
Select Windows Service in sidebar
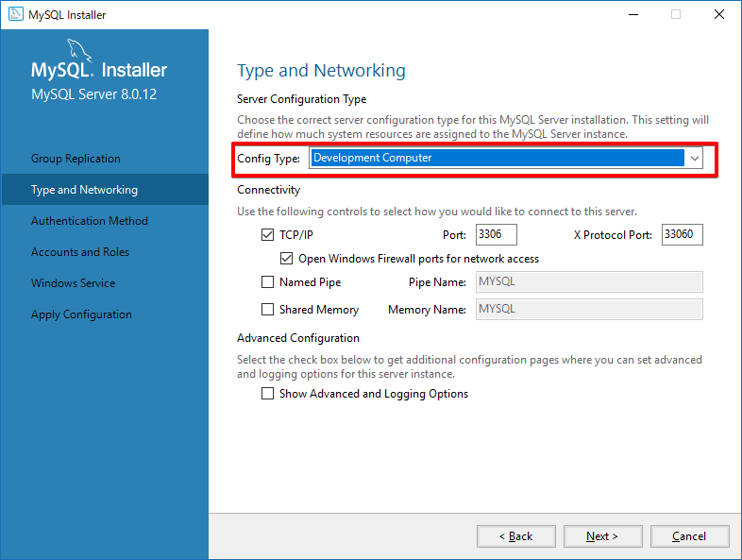click(73, 283)
